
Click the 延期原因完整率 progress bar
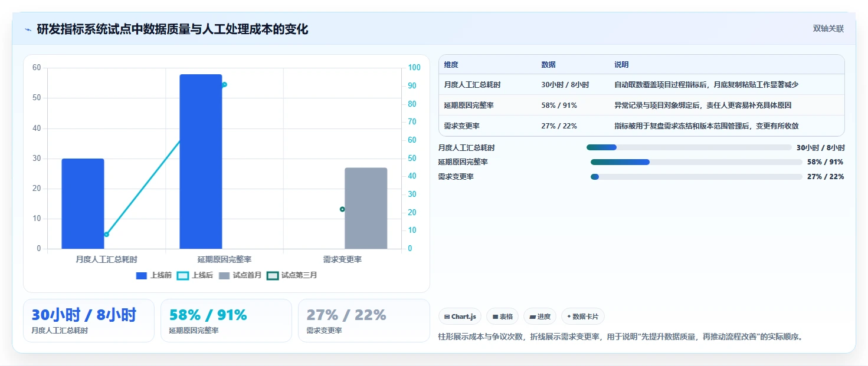pyautogui.click(x=696, y=162)
